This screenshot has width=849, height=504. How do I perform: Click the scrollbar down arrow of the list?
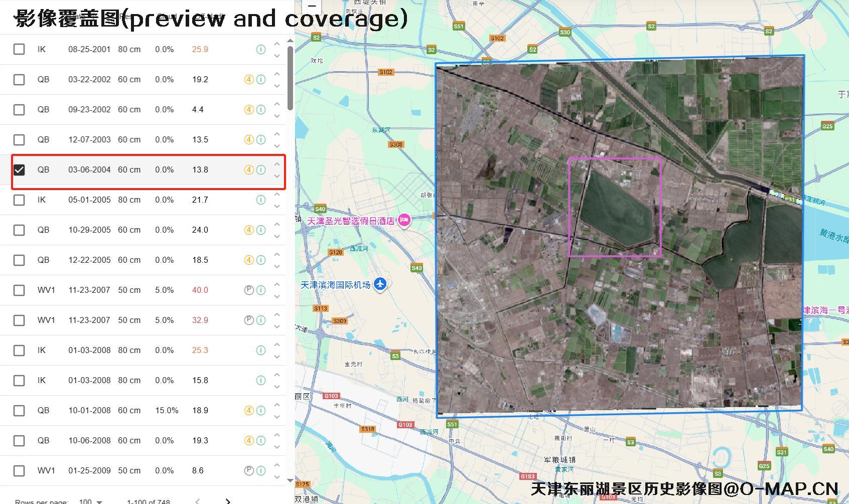[290, 480]
